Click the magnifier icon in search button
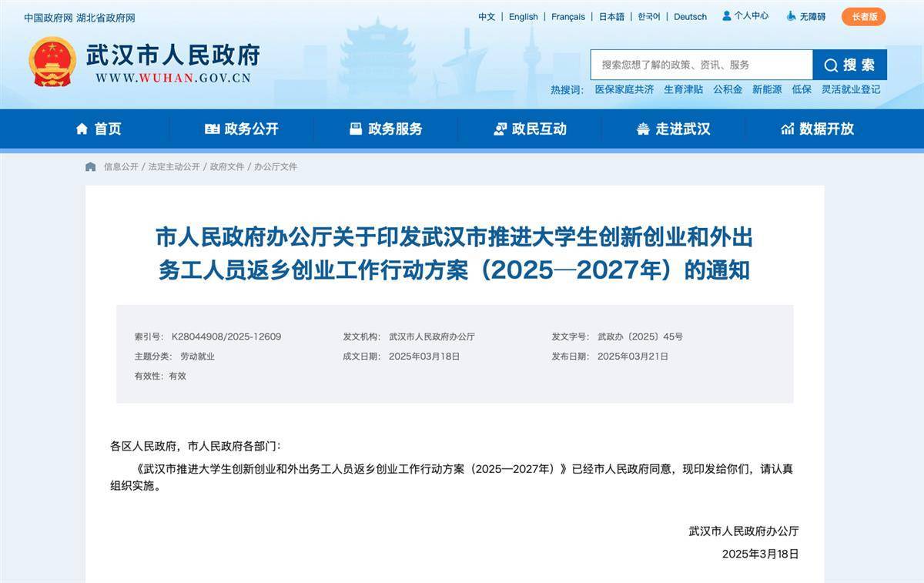Screen dimensions: 924x583 (831, 65)
